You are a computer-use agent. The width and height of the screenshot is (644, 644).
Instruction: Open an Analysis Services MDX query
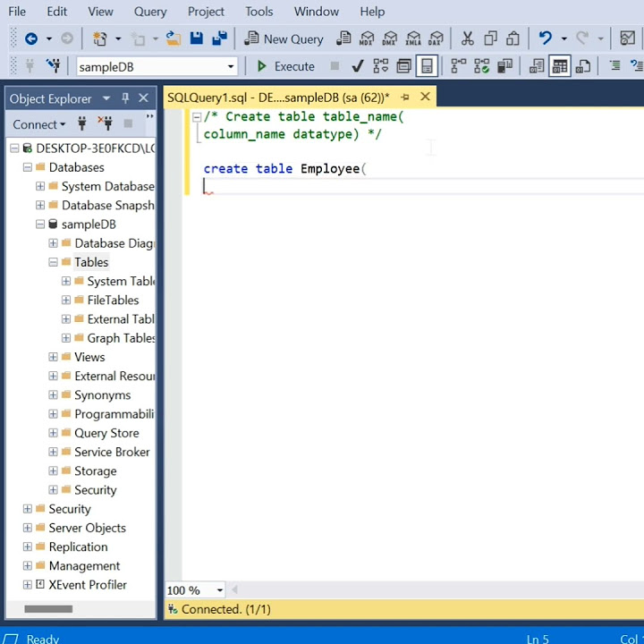pyautogui.click(x=367, y=38)
